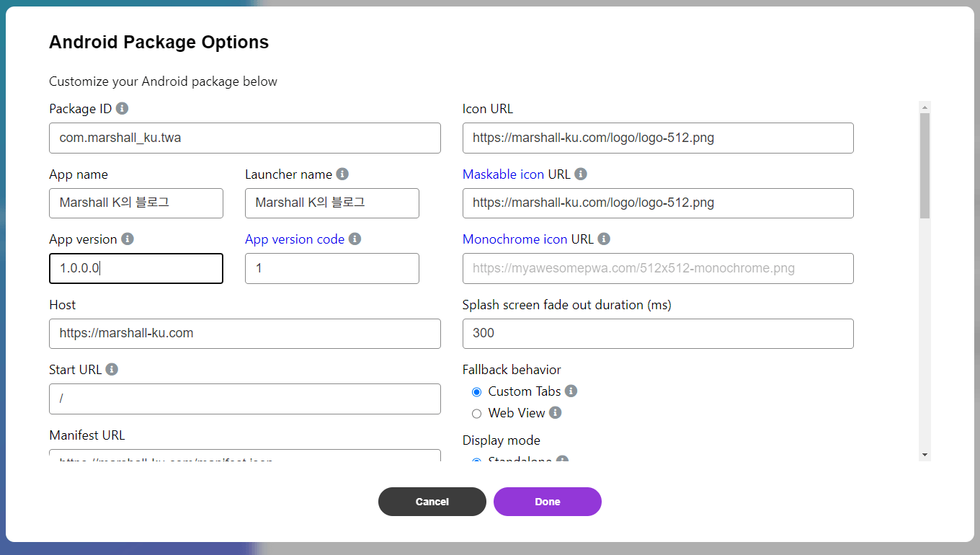Click the Maskable icon URL info icon
The image size is (980, 555).
coord(581,174)
